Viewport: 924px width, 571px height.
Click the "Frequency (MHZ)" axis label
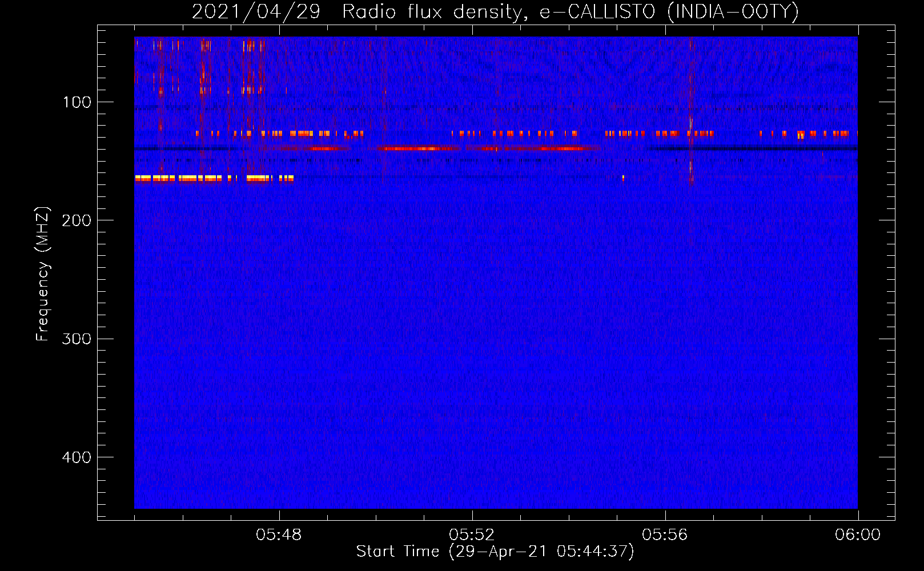(43, 274)
